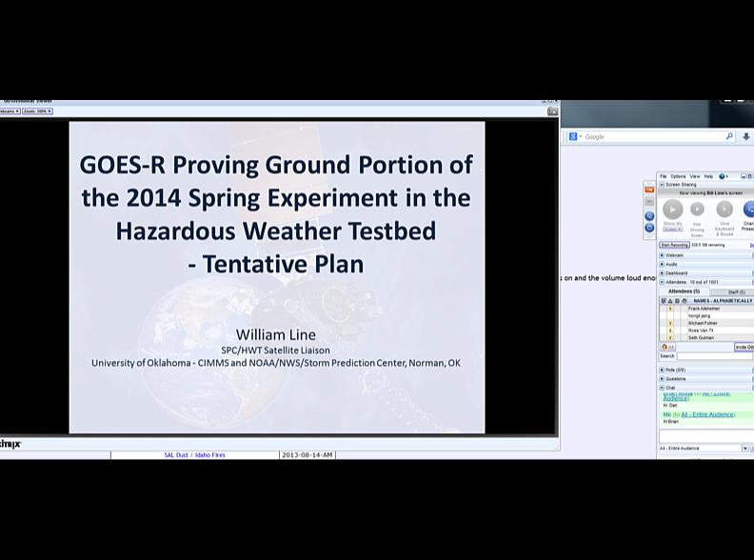The width and height of the screenshot is (754, 560).
Task: Click the attendee Search input field
Action: click(714, 356)
